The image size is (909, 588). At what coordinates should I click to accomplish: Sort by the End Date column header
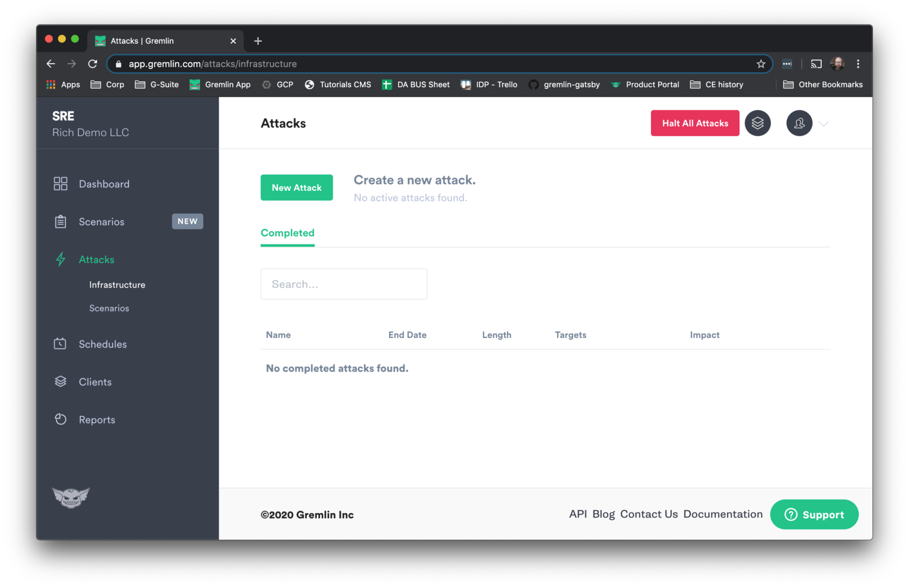[x=407, y=335]
